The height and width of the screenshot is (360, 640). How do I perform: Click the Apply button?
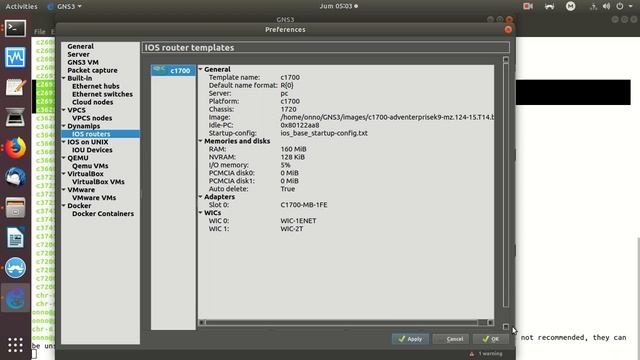click(x=410, y=339)
